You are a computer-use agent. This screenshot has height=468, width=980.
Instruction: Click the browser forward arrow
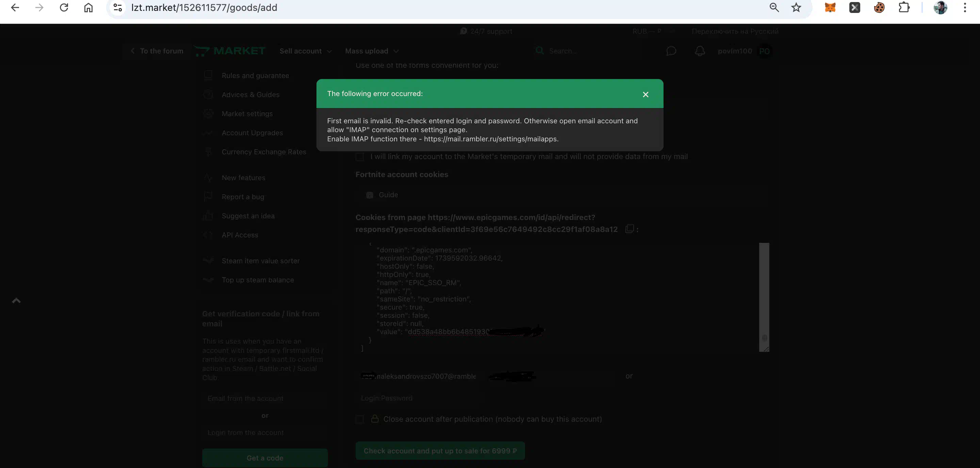(39, 7)
